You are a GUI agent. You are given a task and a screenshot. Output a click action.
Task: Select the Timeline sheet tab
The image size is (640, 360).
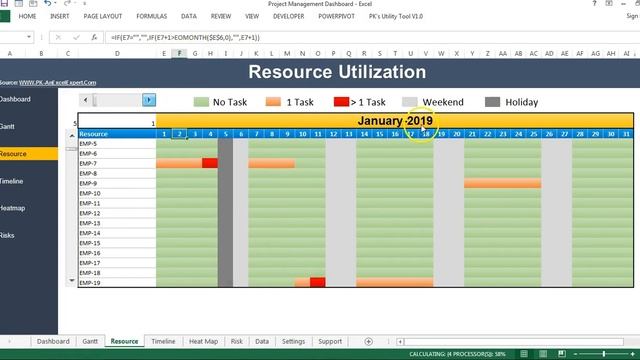[x=163, y=341]
